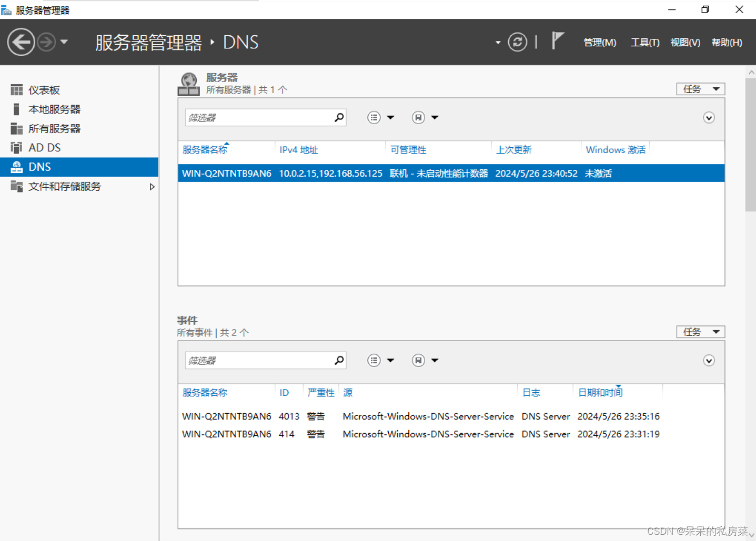This screenshot has height=541, width=756.
Task: Select 本地服务器 in the sidebar
Action: click(79, 109)
